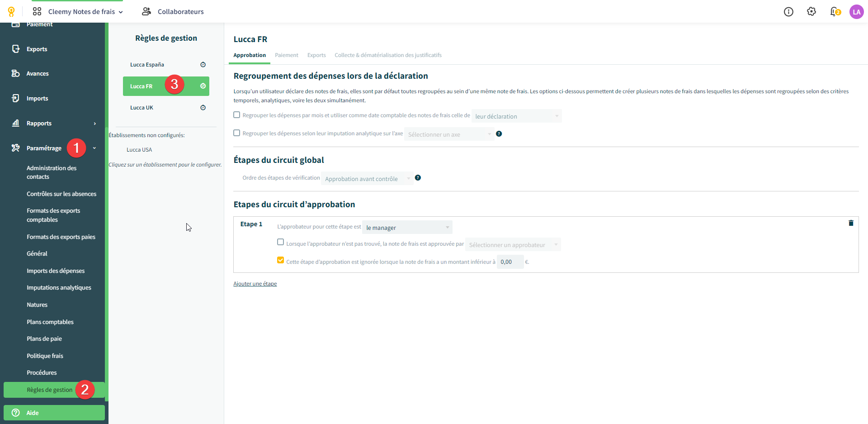The image size is (868, 424).
Task: Open Formats des exports paies
Action: [x=61, y=237]
